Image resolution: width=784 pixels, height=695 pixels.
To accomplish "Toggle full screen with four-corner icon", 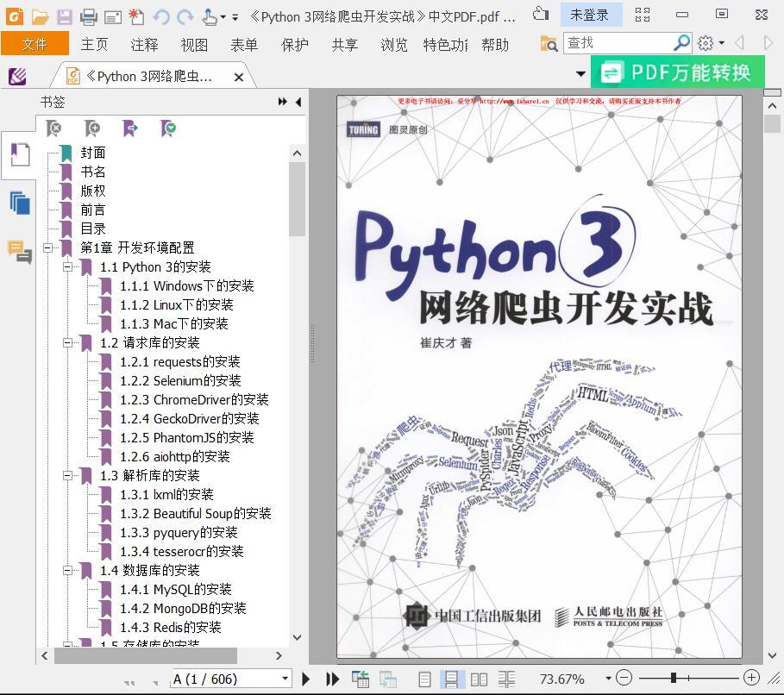I will 643,15.
